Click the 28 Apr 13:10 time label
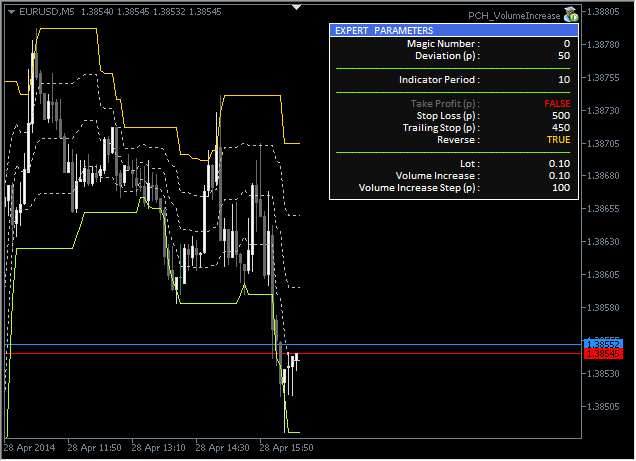The image size is (636, 461). click(158, 448)
